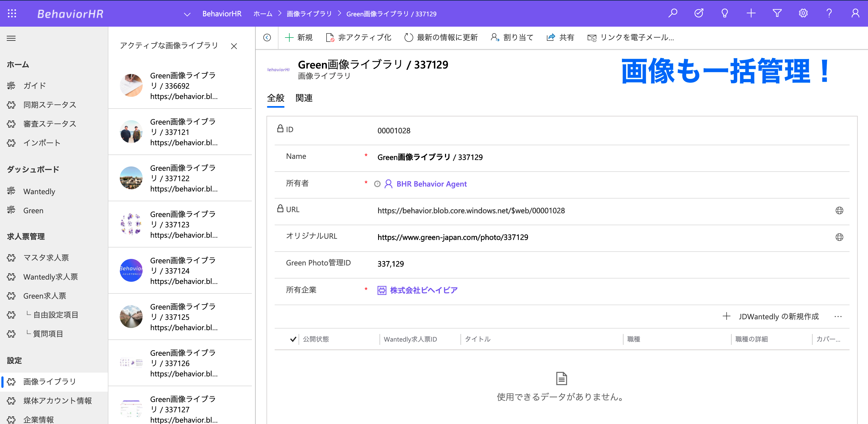Sort by 職種の詳細 column header
The width and height of the screenshot is (868, 424).
(x=751, y=339)
